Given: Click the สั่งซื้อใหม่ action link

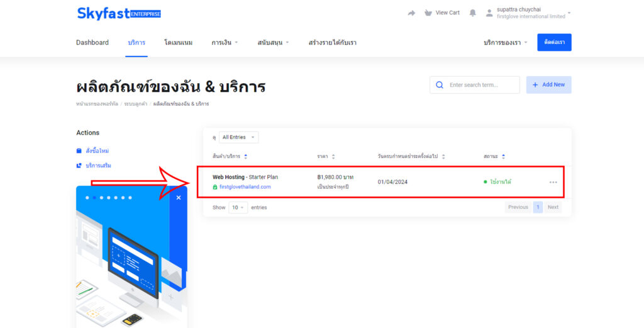Looking at the screenshot, I should [97, 151].
